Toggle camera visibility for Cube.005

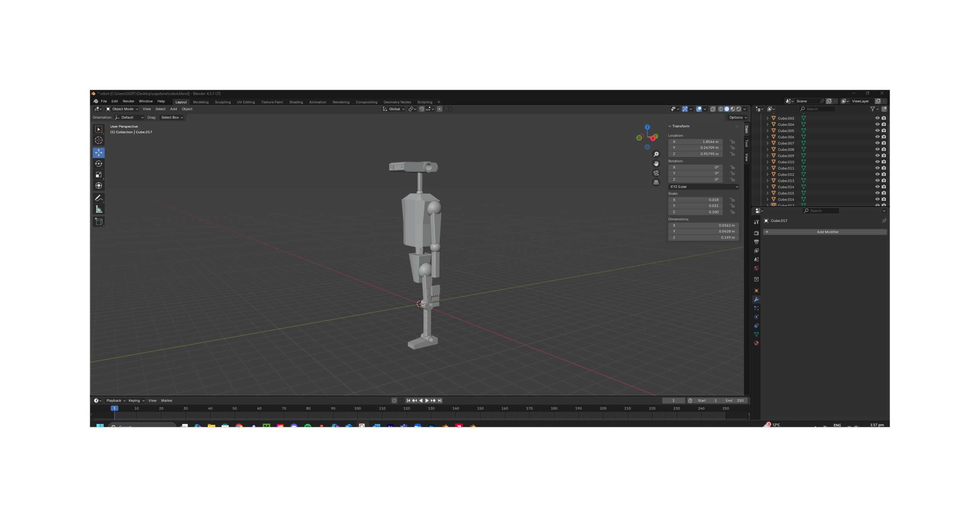(884, 130)
